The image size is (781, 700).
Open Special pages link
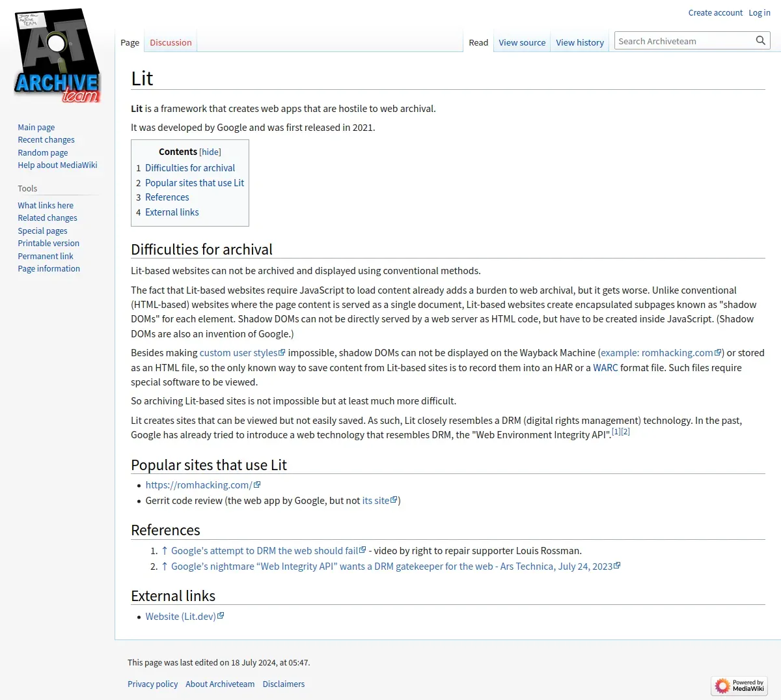pos(42,231)
